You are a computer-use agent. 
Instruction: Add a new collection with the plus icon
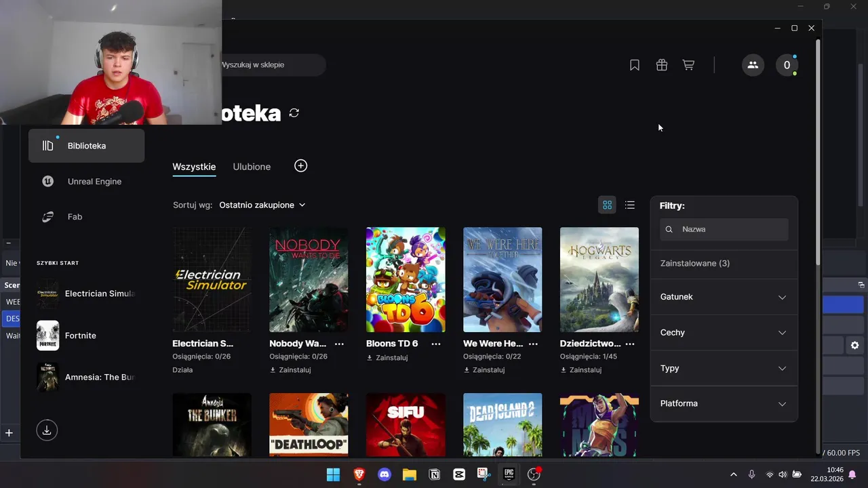[x=301, y=166]
